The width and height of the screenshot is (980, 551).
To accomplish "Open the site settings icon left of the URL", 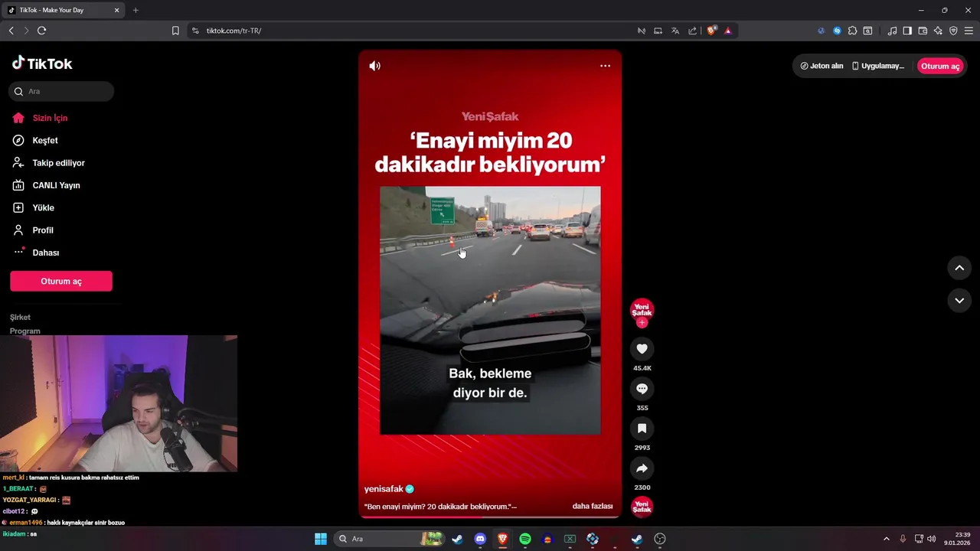I will click(195, 31).
